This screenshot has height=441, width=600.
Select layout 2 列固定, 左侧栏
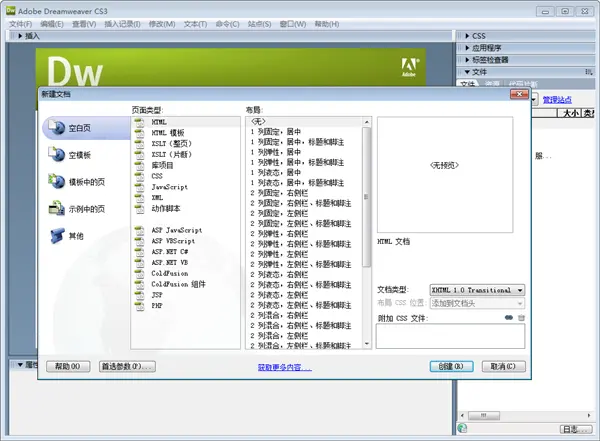(x=304, y=213)
